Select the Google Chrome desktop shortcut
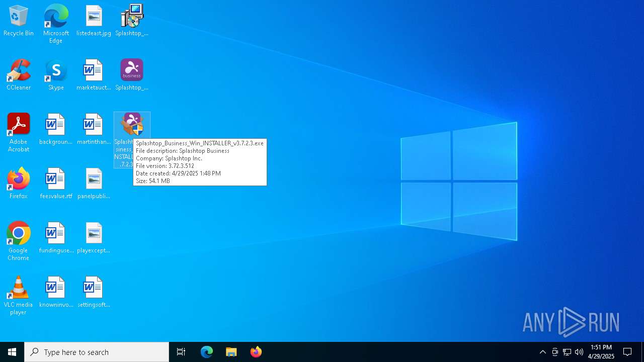Screen dimensions: 644x362 pyautogui.click(x=19, y=241)
